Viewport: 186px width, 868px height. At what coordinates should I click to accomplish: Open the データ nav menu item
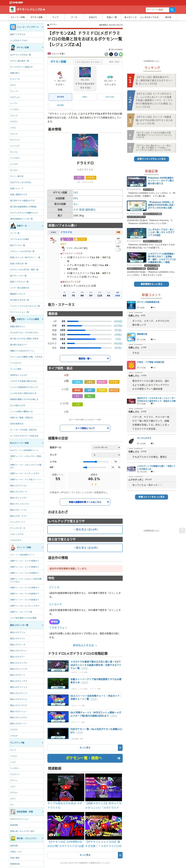[74, 17]
